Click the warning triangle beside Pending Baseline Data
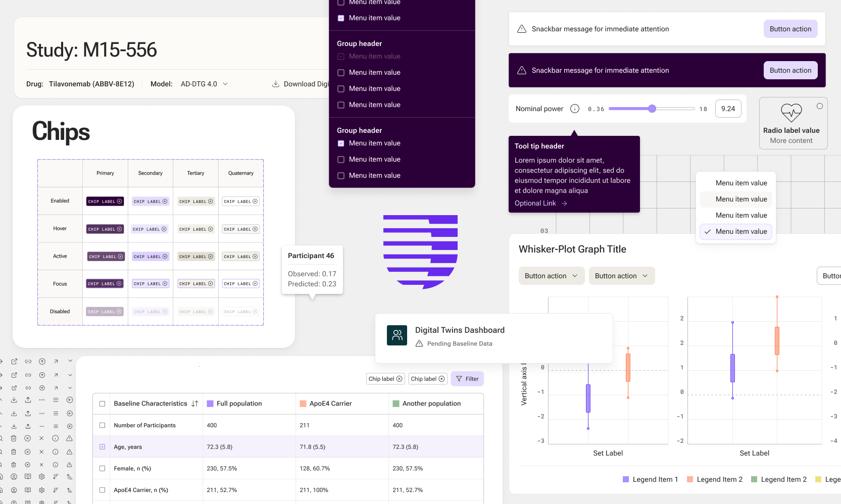This screenshot has height=504, width=841. pos(419,343)
